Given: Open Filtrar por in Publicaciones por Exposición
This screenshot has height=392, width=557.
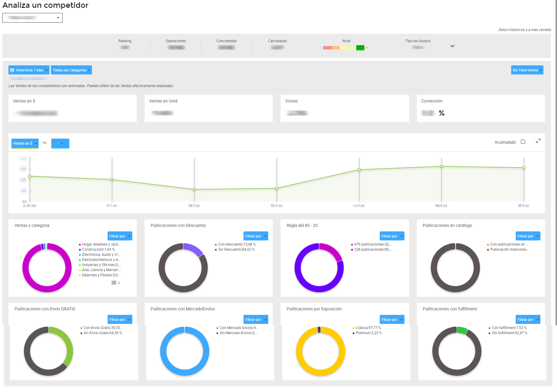Looking at the screenshot, I should (x=392, y=319).
